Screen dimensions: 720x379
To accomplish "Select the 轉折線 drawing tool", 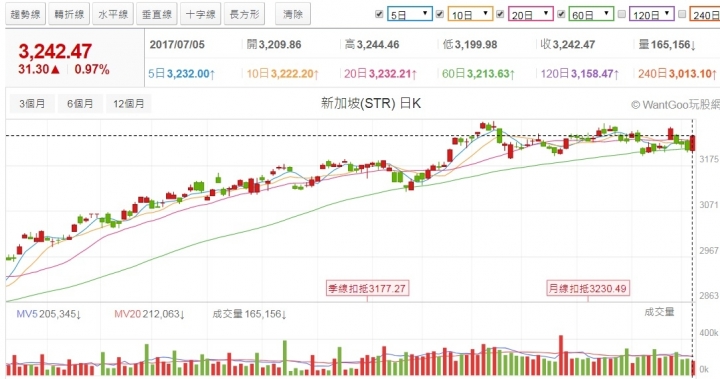I will pos(69,14).
